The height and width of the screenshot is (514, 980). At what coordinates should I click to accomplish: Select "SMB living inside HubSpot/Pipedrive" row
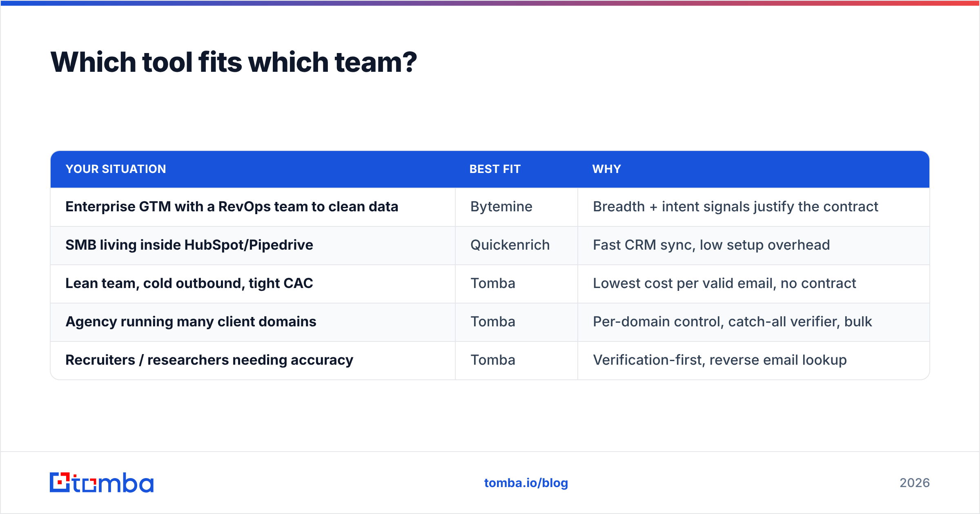(x=490, y=246)
